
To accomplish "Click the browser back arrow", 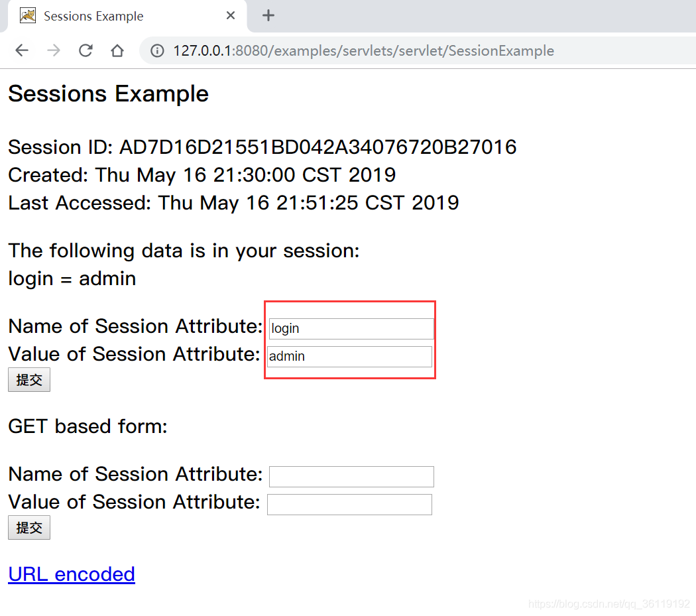I will click(22, 50).
